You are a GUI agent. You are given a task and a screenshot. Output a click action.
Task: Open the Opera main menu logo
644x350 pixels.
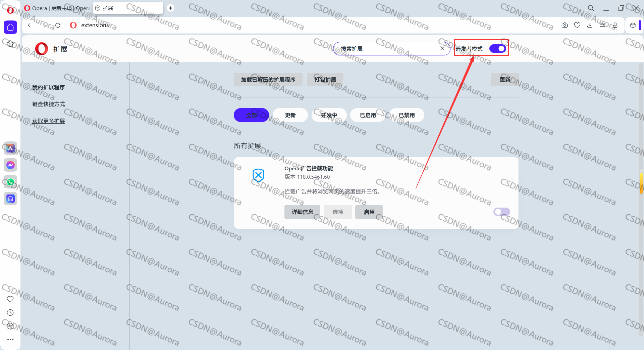(10, 10)
